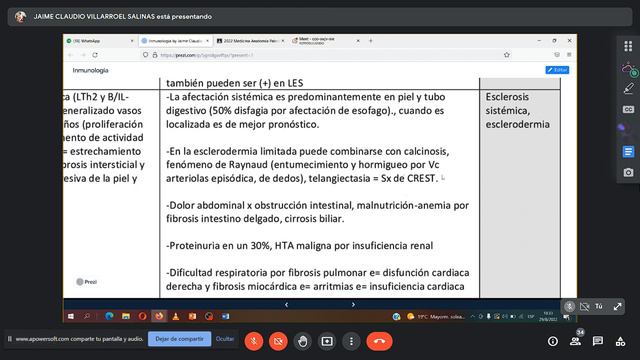Select Inmunologia Prezi browser tab
Image resolution: width=640 pixels, height=360 pixels.
pos(175,41)
